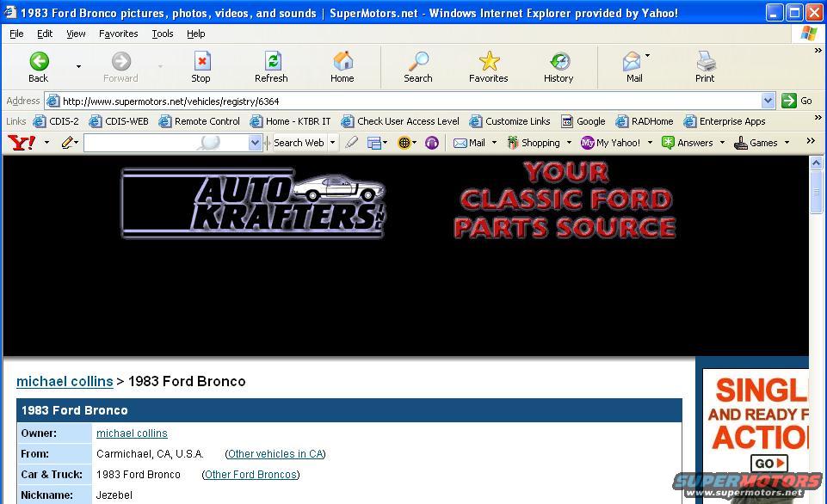This screenshot has width=827, height=504.
Task: Stop the page from loading
Action: click(201, 67)
